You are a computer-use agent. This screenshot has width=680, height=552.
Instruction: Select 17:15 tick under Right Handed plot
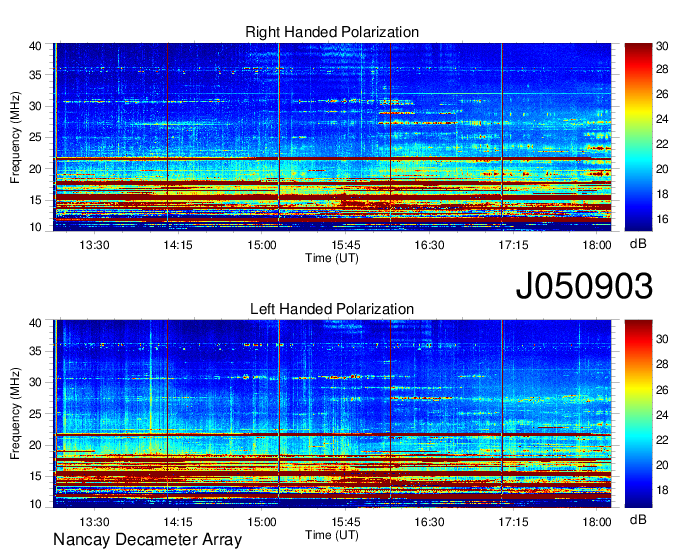tap(513, 245)
